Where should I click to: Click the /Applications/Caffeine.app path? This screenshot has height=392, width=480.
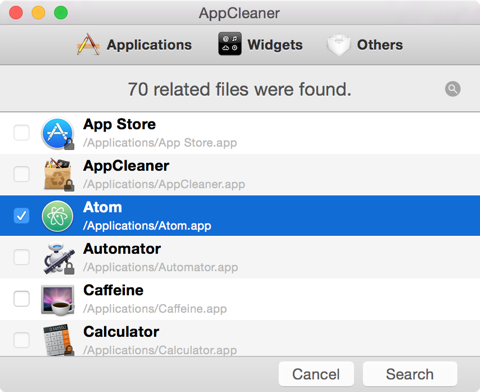[x=155, y=309]
